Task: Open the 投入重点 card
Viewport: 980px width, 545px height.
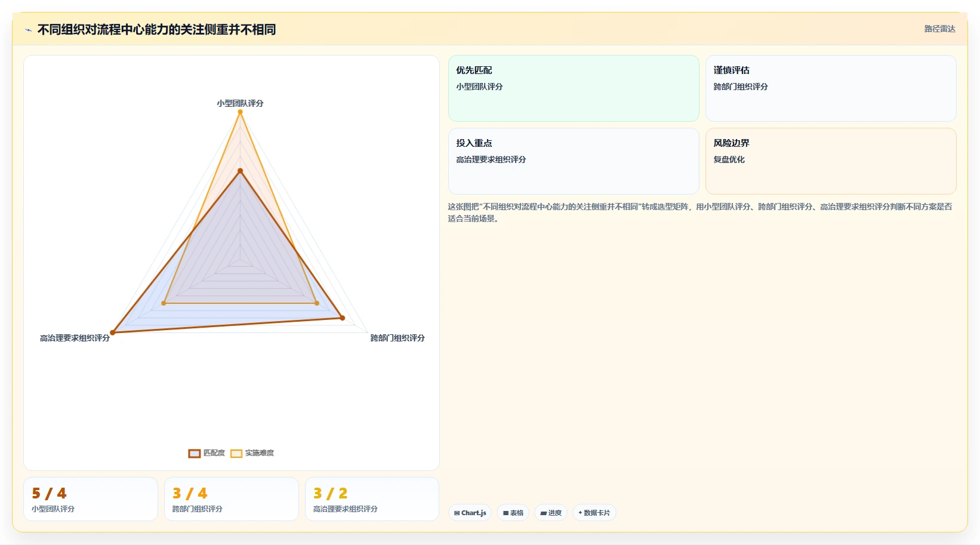Action: [x=574, y=161]
